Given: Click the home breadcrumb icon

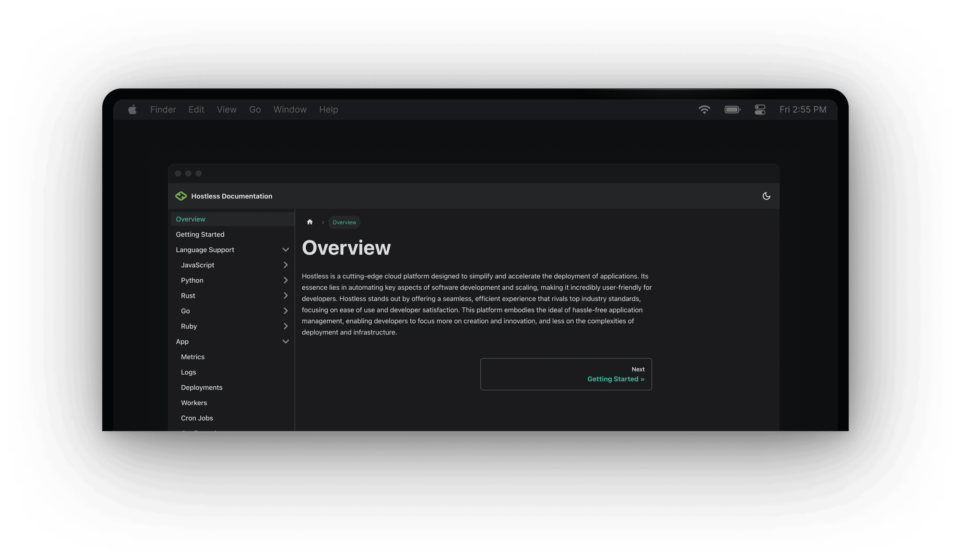Looking at the screenshot, I should click(x=310, y=222).
